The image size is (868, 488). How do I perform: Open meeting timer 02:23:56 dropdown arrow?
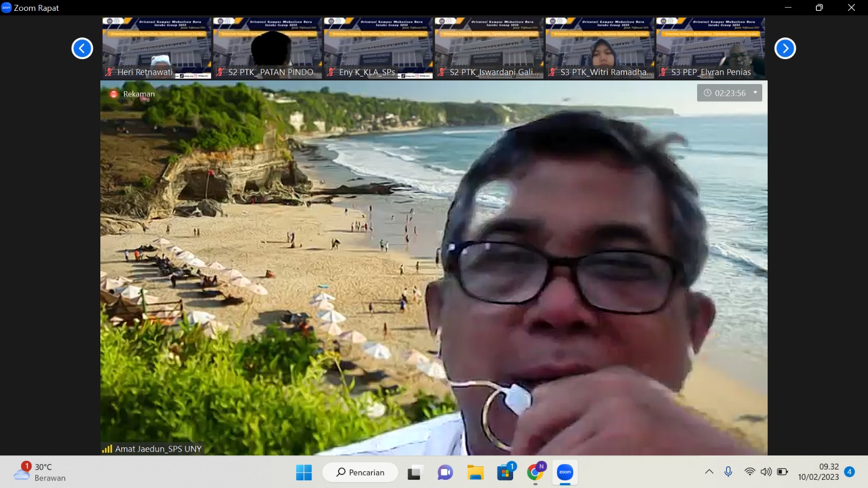pyautogui.click(x=755, y=93)
